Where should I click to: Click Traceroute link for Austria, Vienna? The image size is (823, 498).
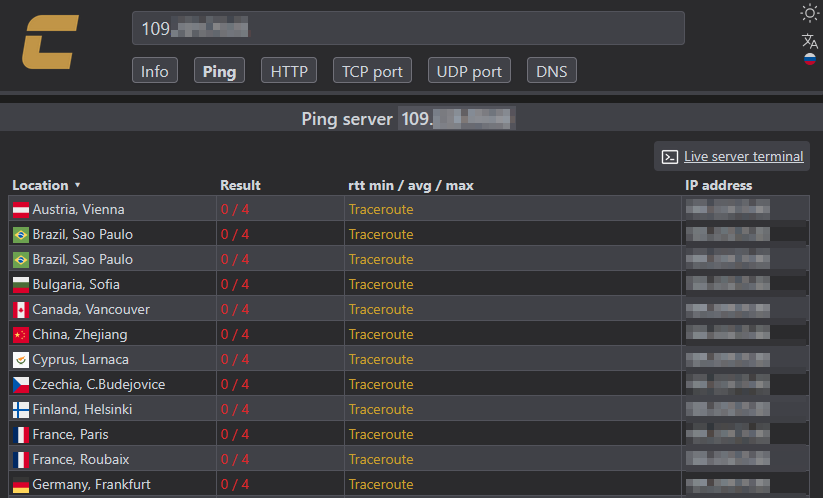380,210
